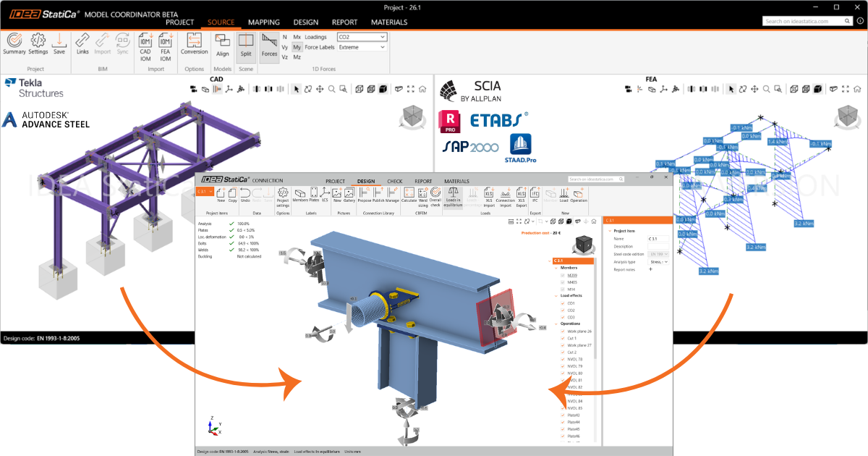Click the CAD view orientation cube
The height and width of the screenshot is (456, 868).
tap(413, 117)
